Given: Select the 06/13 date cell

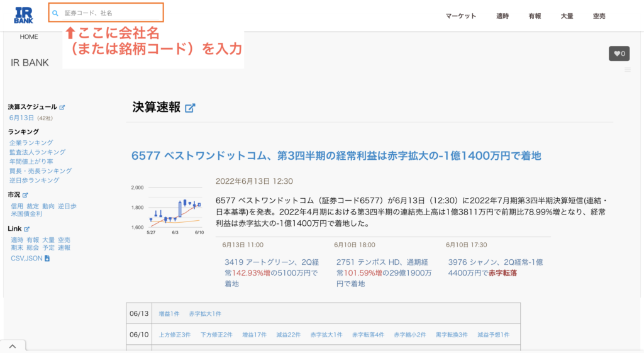Looking at the screenshot, I should (139, 313).
